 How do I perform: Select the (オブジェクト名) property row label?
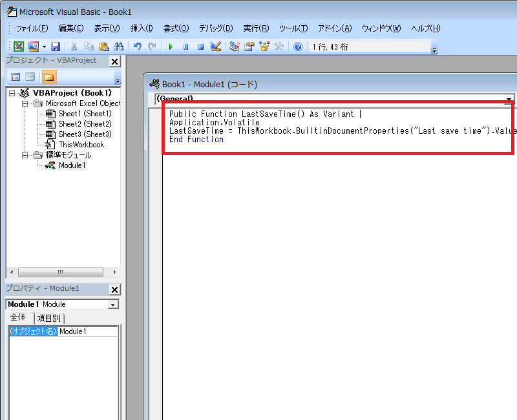coord(34,331)
